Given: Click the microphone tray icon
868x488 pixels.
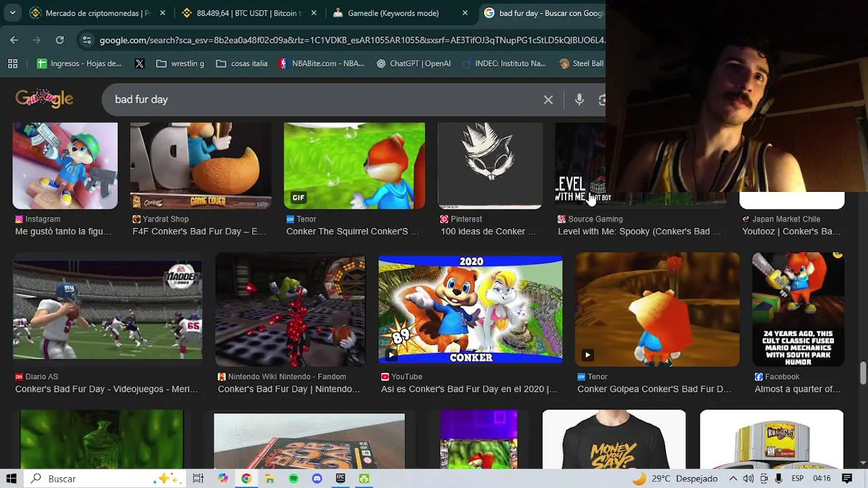Looking at the screenshot, I should pyautogui.click(x=778, y=479).
